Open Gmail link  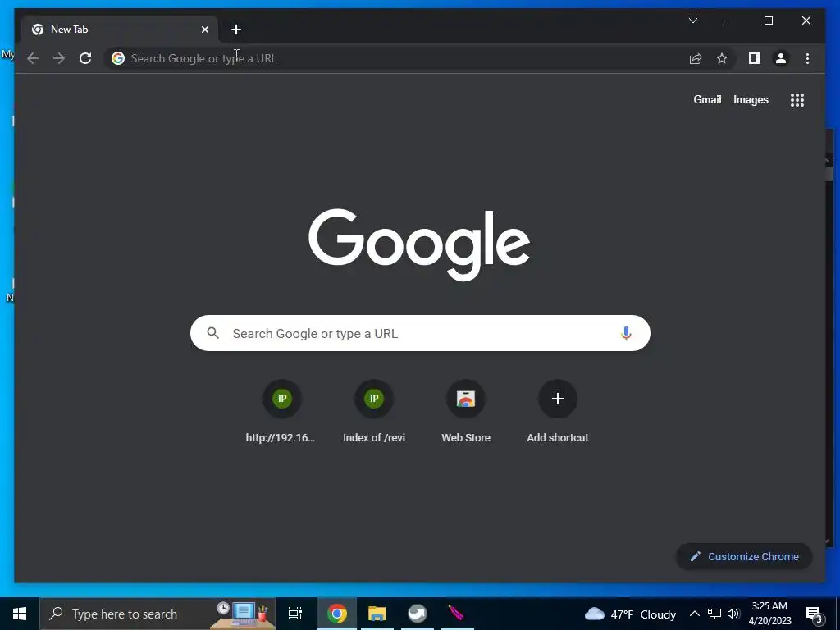point(707,99)
